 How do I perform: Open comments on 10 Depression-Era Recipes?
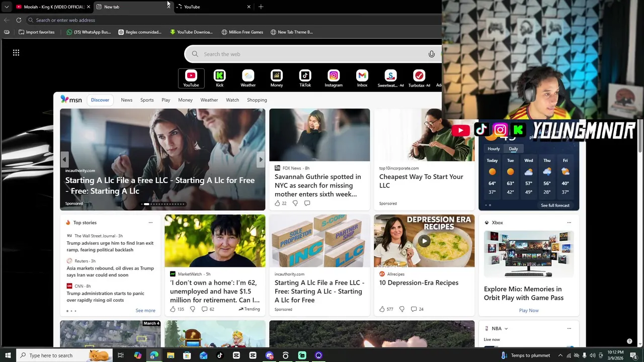point(417,309)
